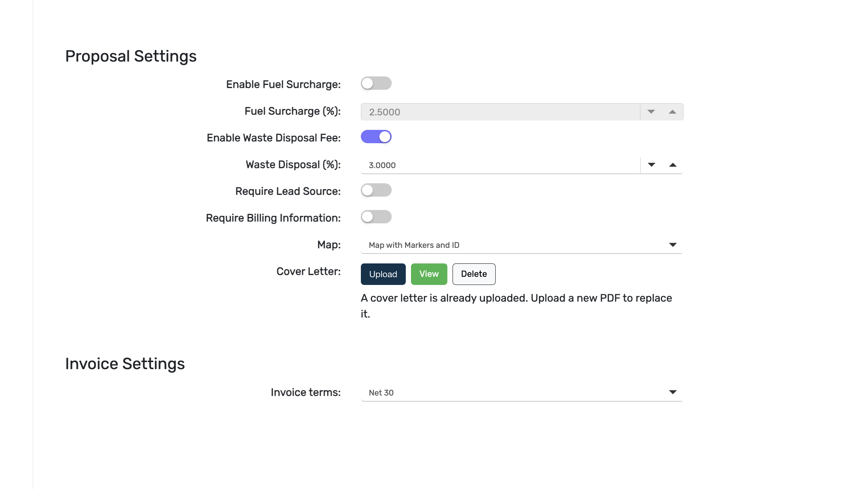The height and width of the screenshot is (489, 868).
Task: Click Fuel Surcharge decrement arrow
Action: tap(651, 112)
